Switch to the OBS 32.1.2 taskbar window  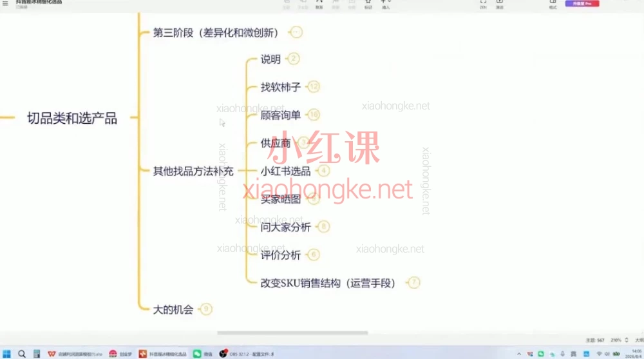(x=247, y=354)
